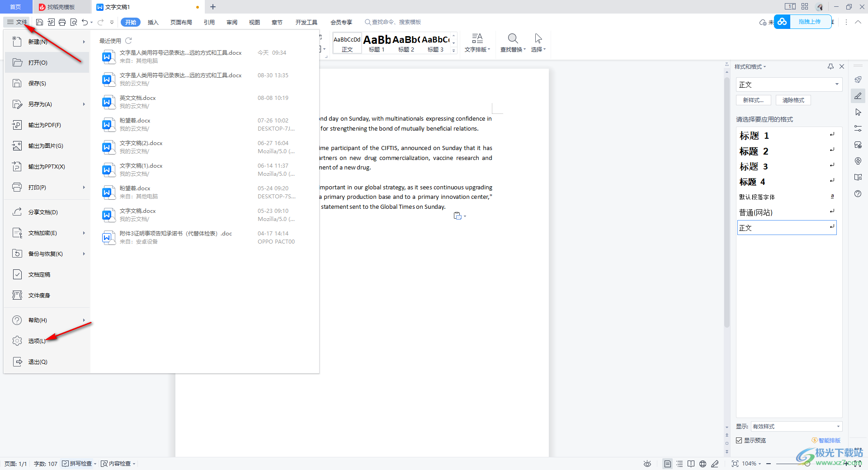Click the fit page icon in status bar
Viewport: 868px width, 470px height.
(735, 464)
